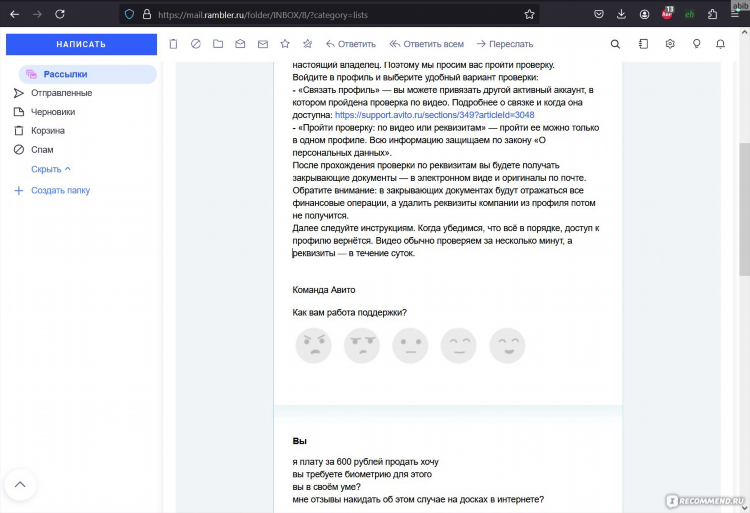Rate support with the happy smiling face
750x513 pixels.
coord(507,346)
